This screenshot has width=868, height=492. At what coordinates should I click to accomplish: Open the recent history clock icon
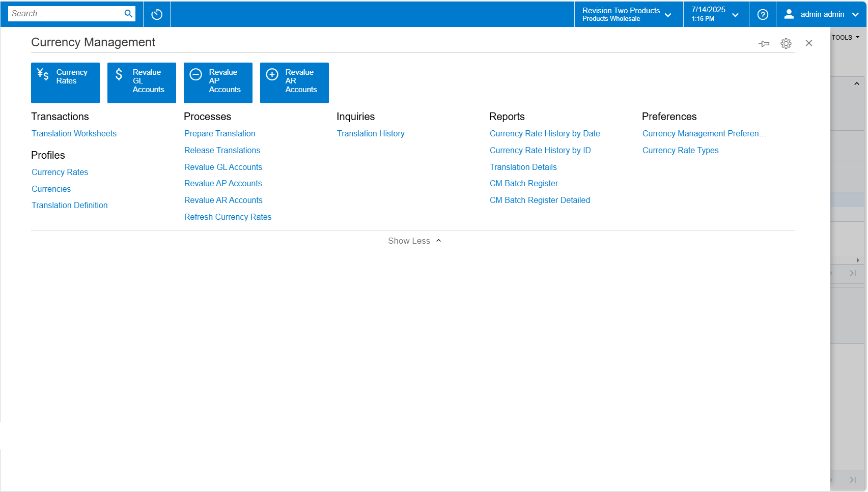coord(157,14)
